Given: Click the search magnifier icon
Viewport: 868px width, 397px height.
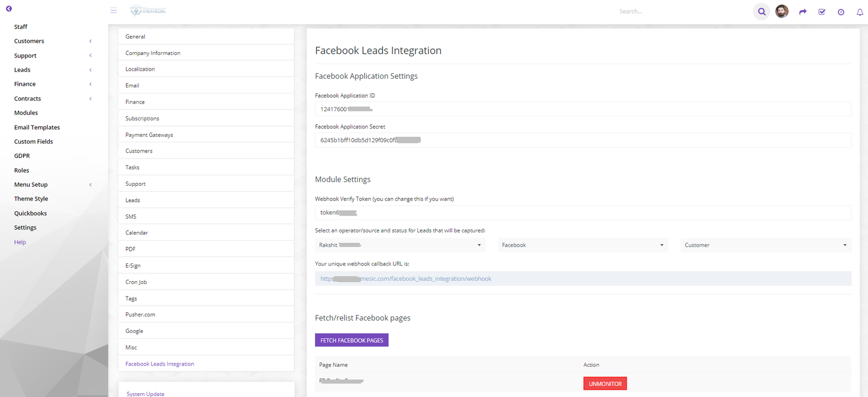Looking at the screenshot, I should (762, 11).
